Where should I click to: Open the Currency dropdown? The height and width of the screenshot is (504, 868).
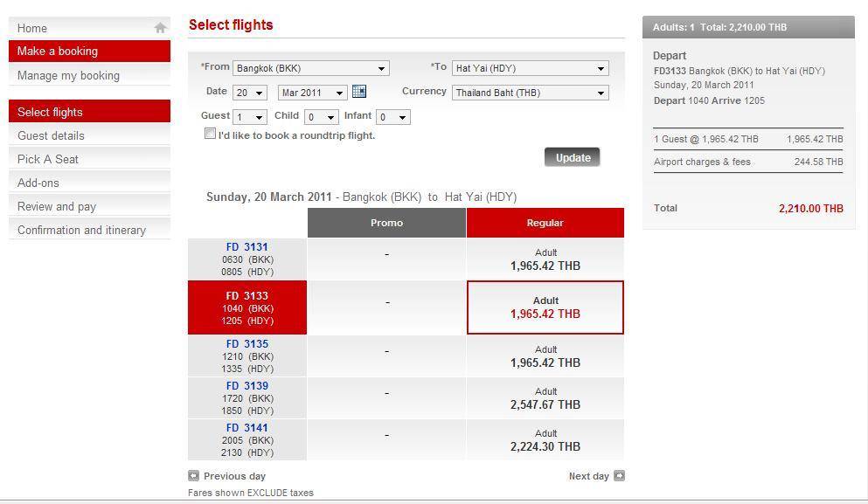click(531, 93)
